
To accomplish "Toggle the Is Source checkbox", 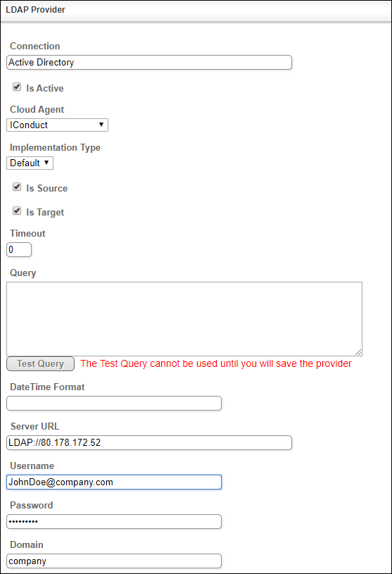I will click(17, 187).
